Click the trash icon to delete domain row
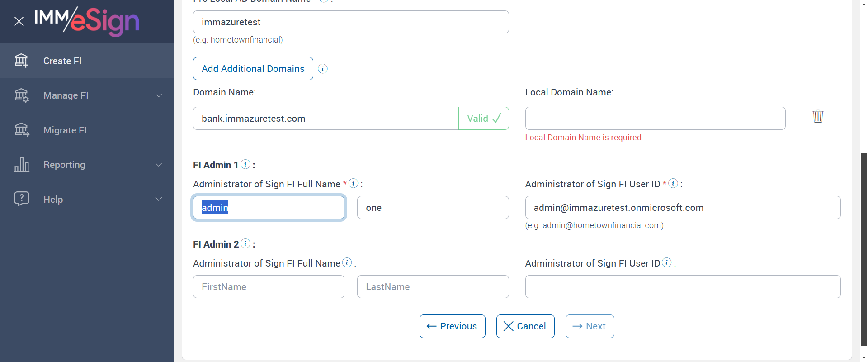 point(818,116)
